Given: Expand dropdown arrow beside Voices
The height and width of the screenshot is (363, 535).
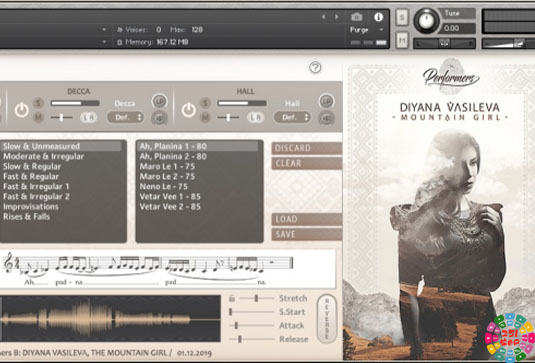Looking at the screenshot, I should tap(104, 30).
